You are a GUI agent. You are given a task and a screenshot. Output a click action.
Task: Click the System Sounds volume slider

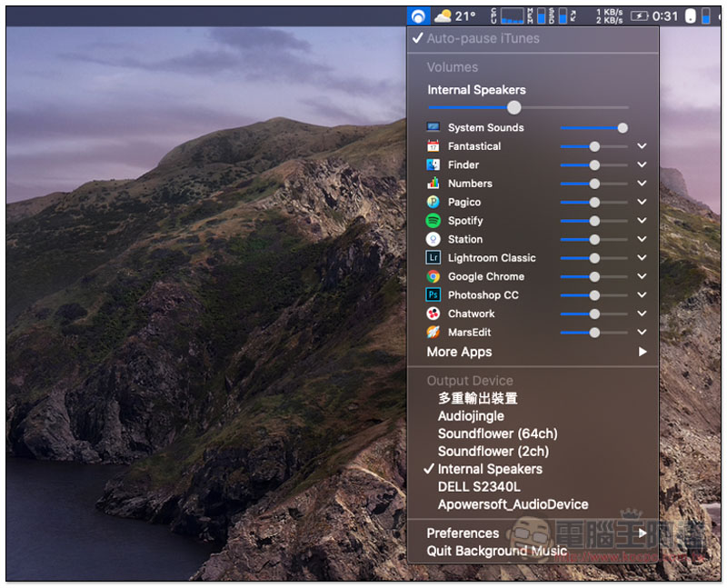click(593, 128)
